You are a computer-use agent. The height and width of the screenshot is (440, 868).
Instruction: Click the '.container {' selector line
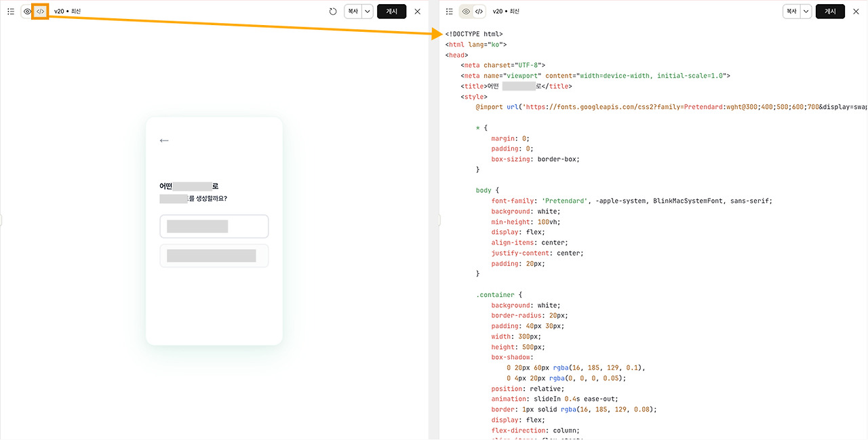[499, 295]
